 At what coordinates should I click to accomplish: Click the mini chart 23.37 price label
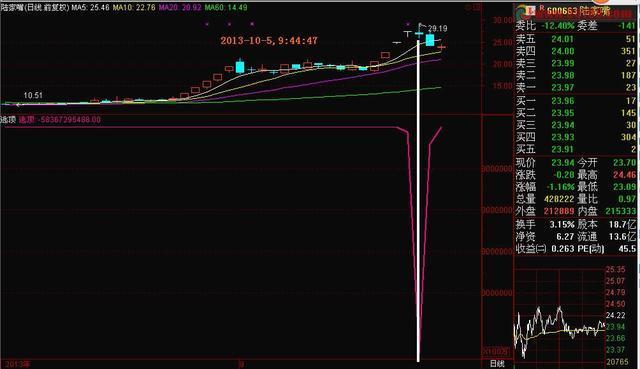pos(616,350)
